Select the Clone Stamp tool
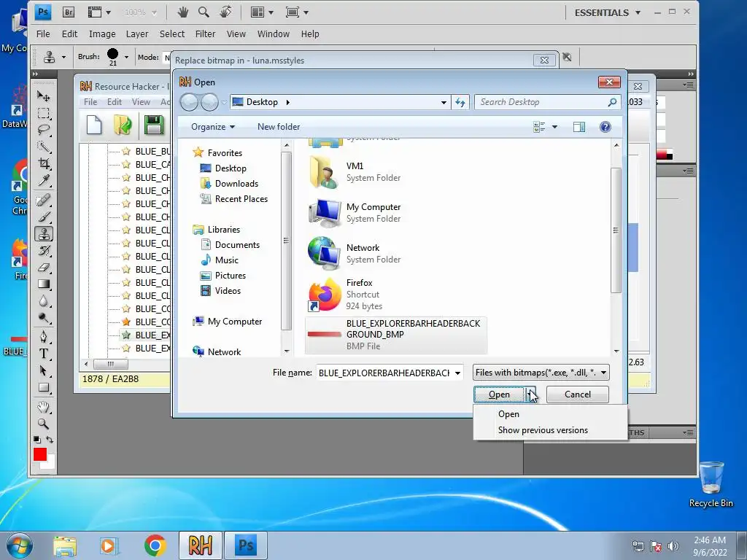Viewport: 747px width, 560px height. (x=43, y=234)
